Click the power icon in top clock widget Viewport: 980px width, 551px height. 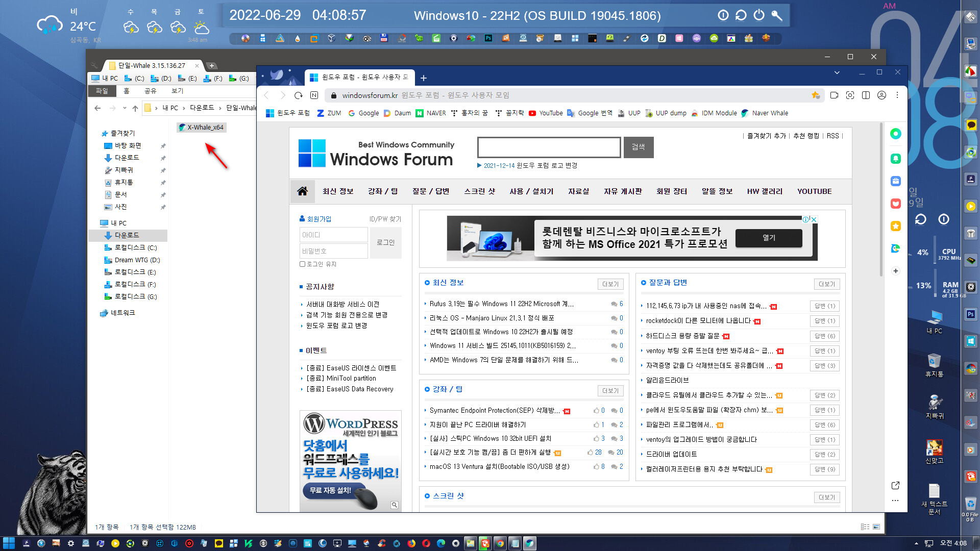[759, 15]
